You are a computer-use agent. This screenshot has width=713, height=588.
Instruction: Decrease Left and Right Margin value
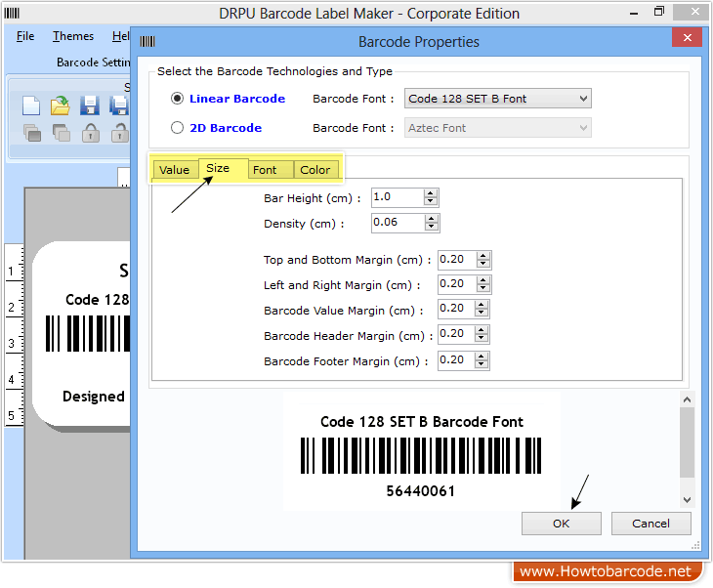[482, 288]
